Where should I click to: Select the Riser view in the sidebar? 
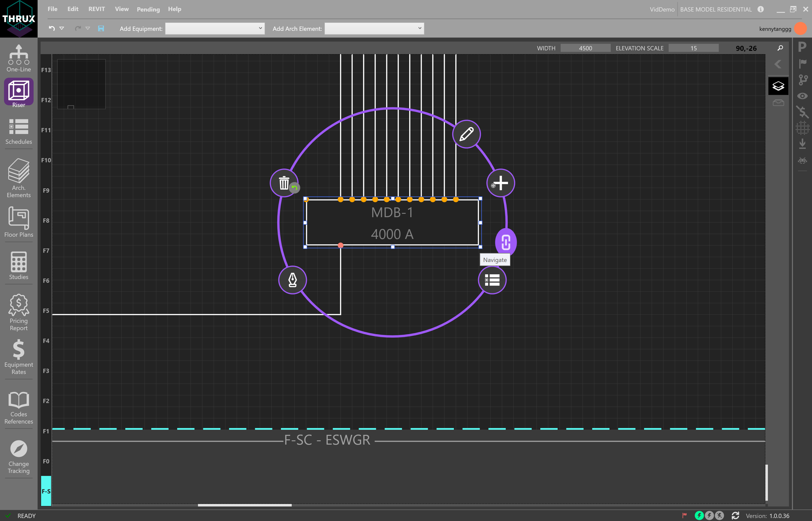click(x=18, y=92)
